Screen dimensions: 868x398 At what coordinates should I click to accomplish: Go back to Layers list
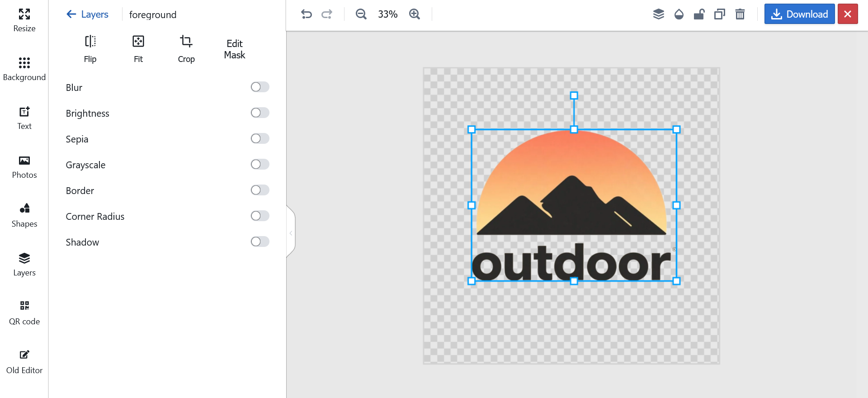[88, 14]
